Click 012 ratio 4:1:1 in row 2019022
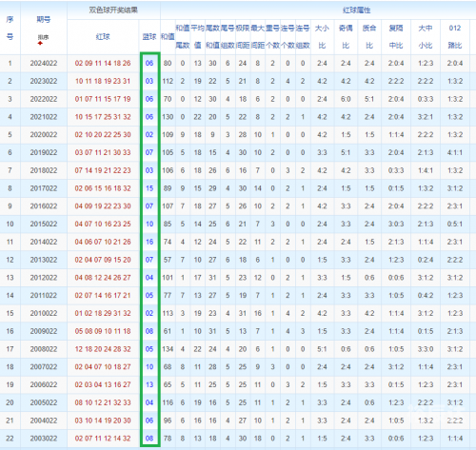This screenshot has width=476, height=450. 455,152
